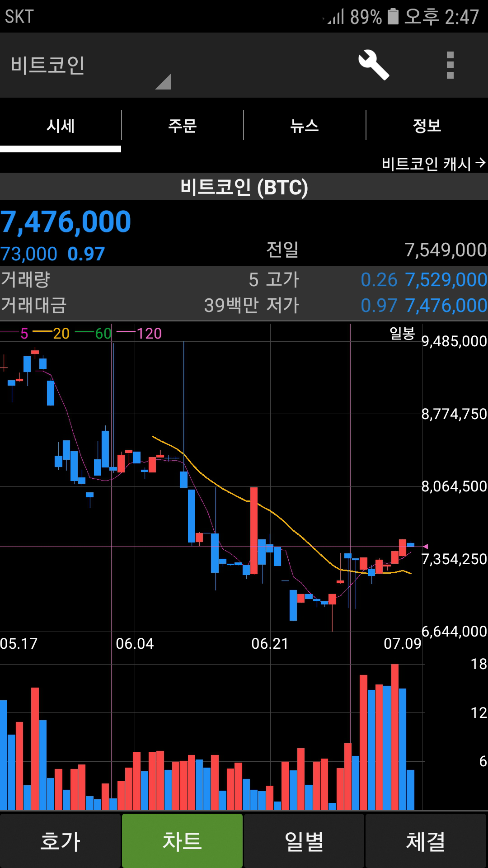
Task: Open the 정보 tab
Action: pos(427,125)
